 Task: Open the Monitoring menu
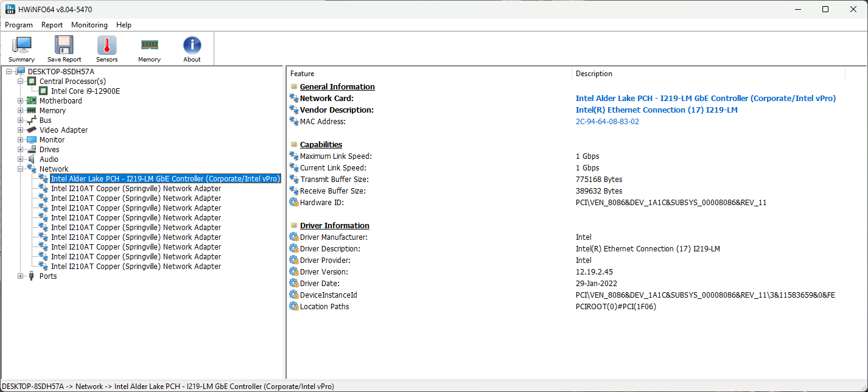pos(89,25)
